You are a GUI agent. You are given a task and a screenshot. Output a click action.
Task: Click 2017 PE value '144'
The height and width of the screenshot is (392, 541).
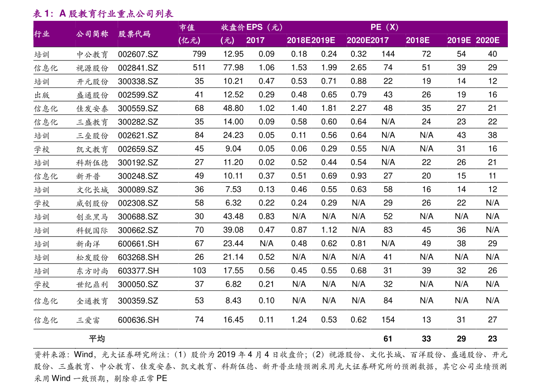click(x=388, y=54)
